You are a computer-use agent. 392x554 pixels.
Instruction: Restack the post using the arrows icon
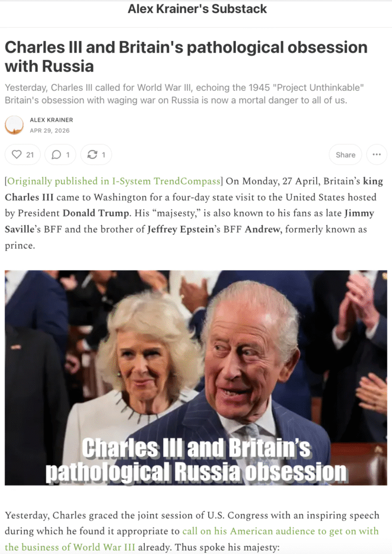(96, 155)
